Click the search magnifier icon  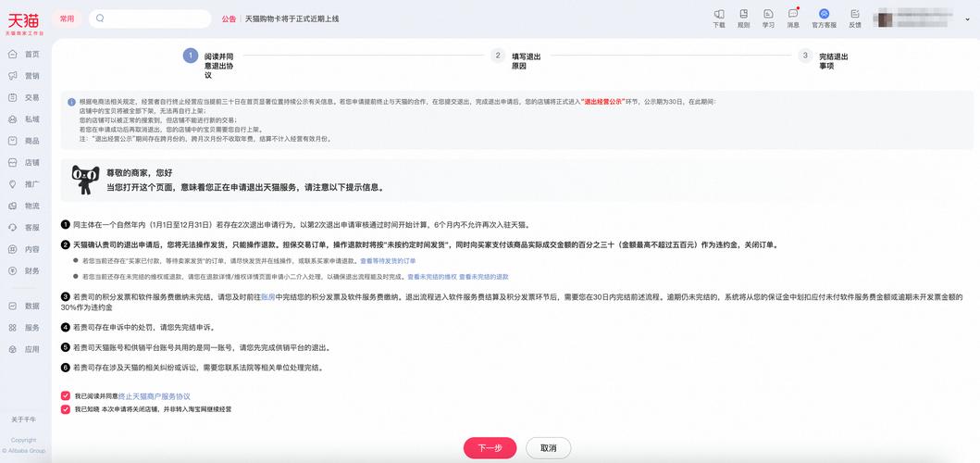pos(100,19)
